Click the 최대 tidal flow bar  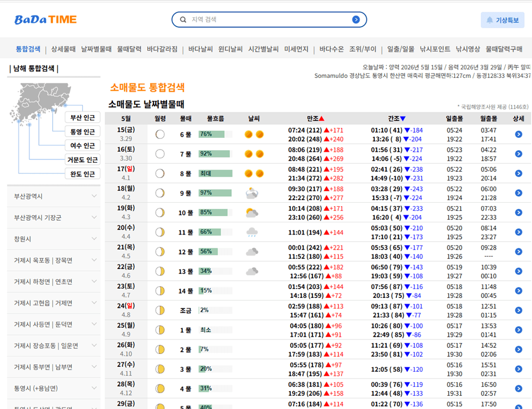pos(215,173)
